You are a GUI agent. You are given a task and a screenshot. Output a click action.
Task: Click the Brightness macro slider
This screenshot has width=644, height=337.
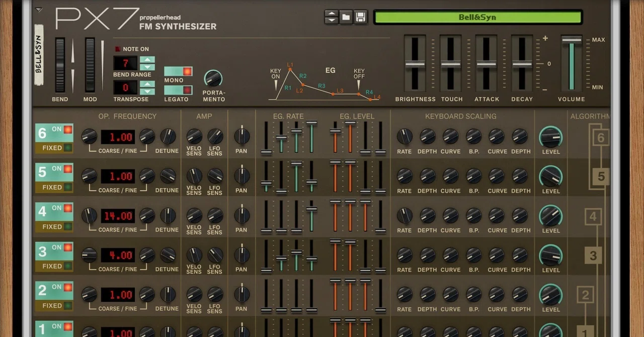415,64
